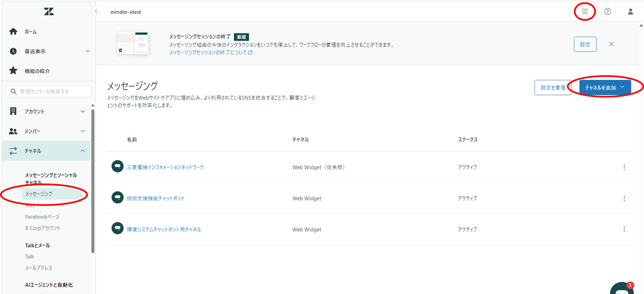Viewport: 644px width, 294px height.
Task: Dismiss the messaging session banner
Action: click(611, 44)
